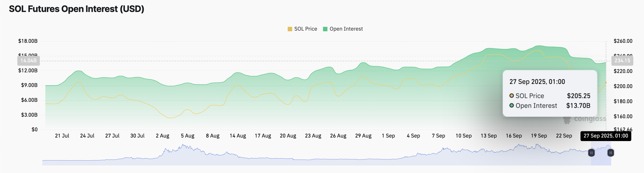This screenshot has height=173, width=644.
Task: Click the yellow SOL Price legend square
Action: (290, 29)
